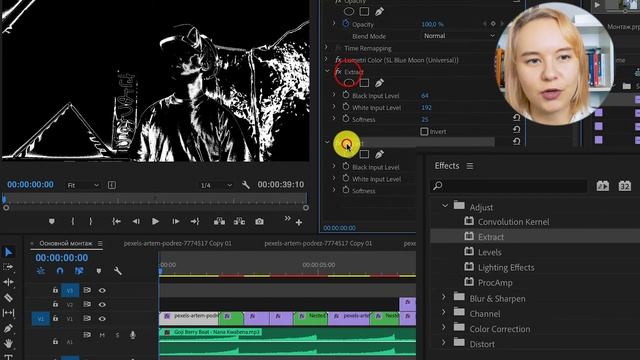Hide track V3 with eye icon

(x=102, y=290)
